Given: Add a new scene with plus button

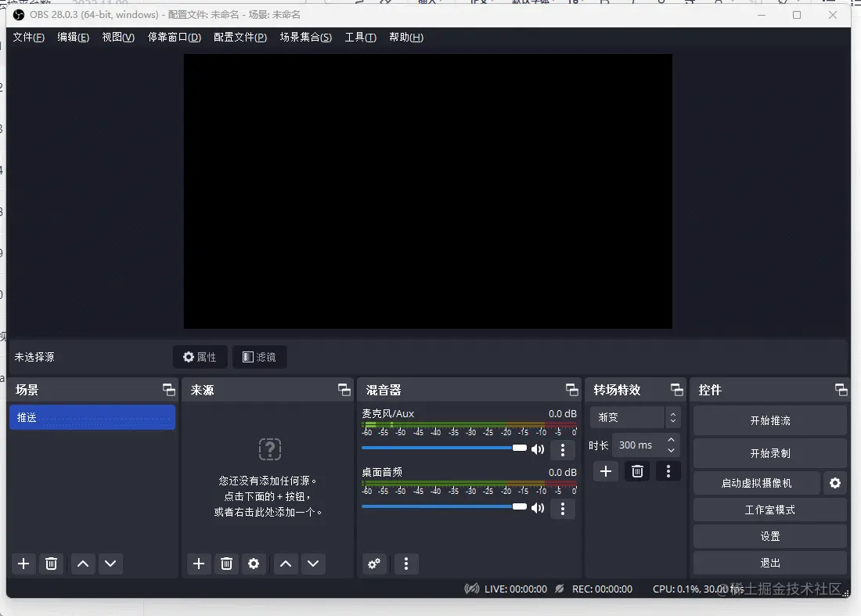Looking at the screenshot, I should coord(23,564).
